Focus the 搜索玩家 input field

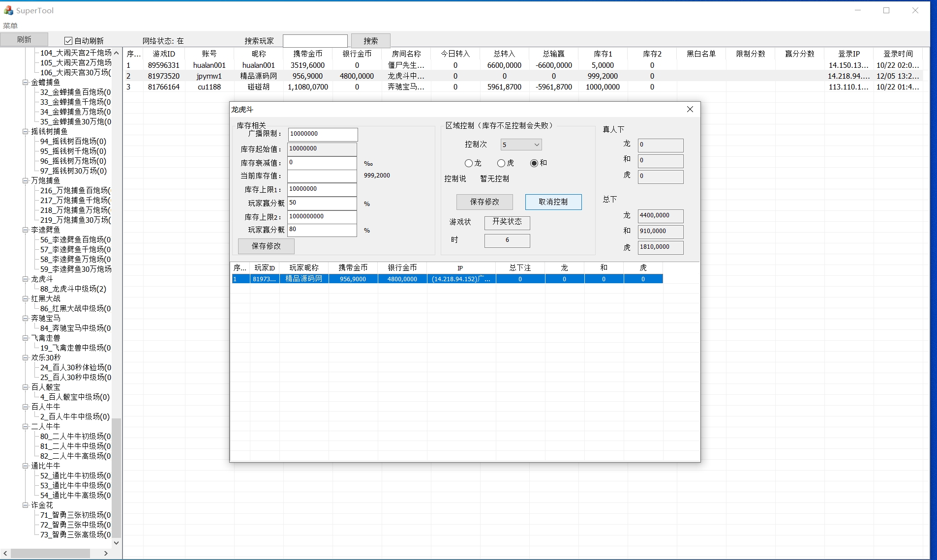(x=315, y=41)
